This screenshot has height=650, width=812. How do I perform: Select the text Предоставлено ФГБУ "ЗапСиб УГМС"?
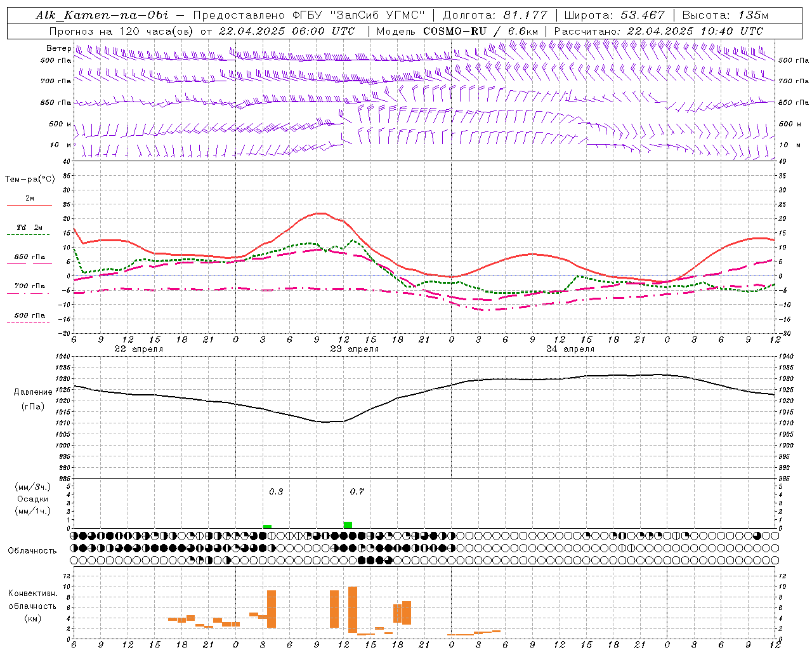tap(309, 15)
